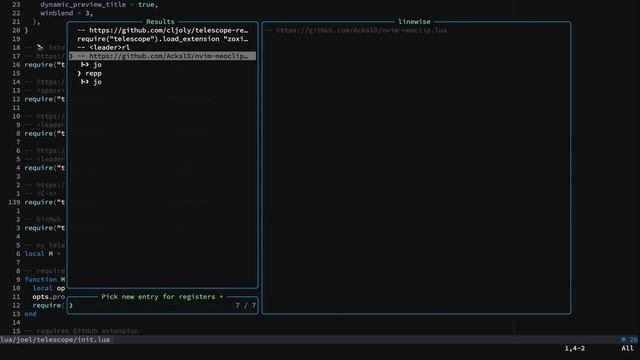Click the lua/joel/telescope/init.lua statusline filename

pos(55,340)
